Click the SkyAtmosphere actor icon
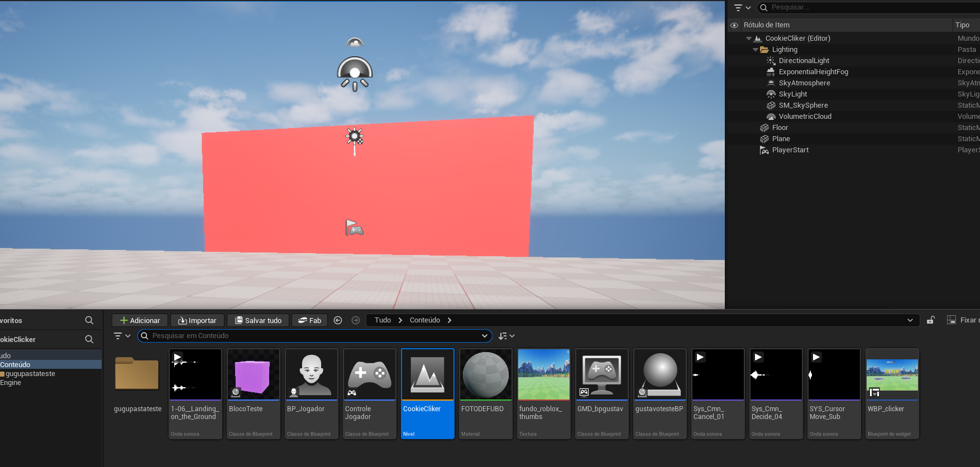980x467 pixels. (771, 83)
